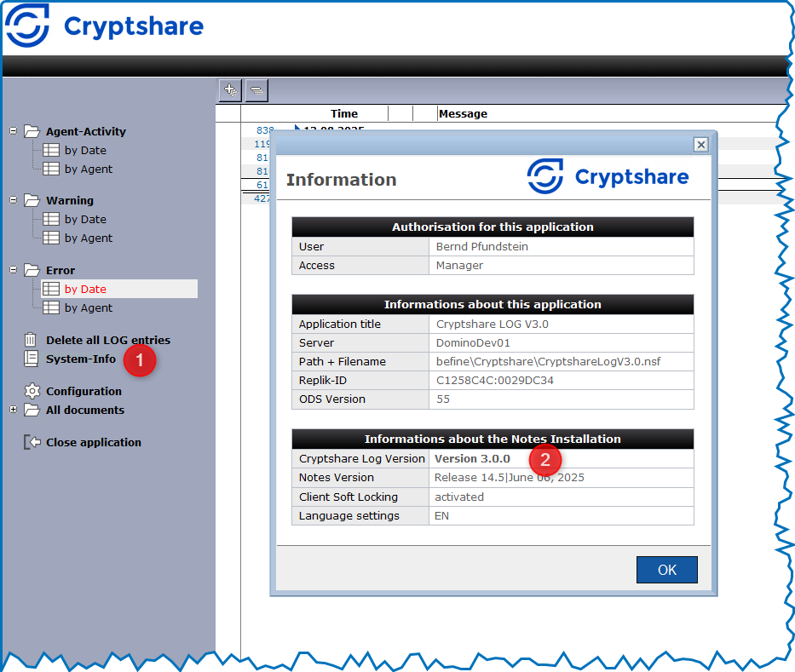This screenshot has height=672, width=795.
Task: Click the Close application exit icon
Action: point(32,442)
